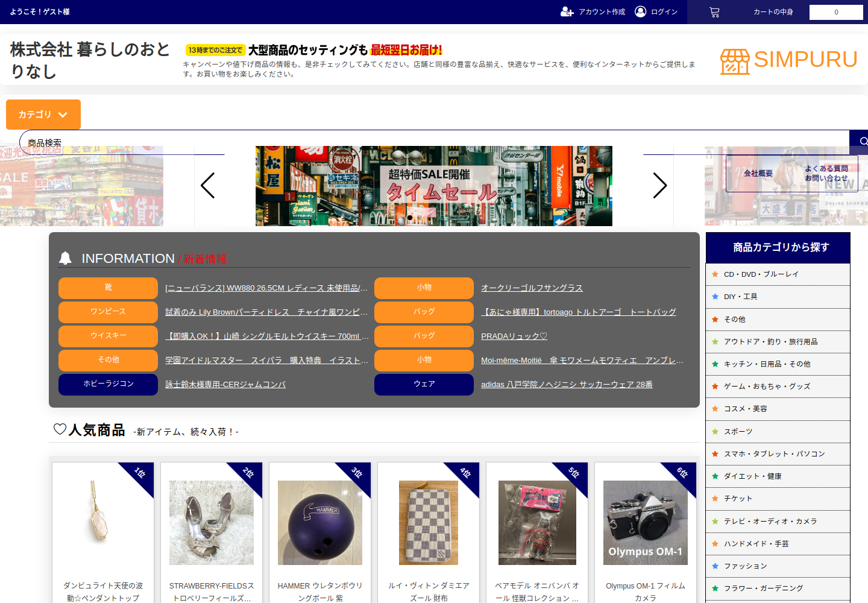Click the account creation person-plus icon
The image size is (868, 603).
pyautogui.click(x=567, y=11)
